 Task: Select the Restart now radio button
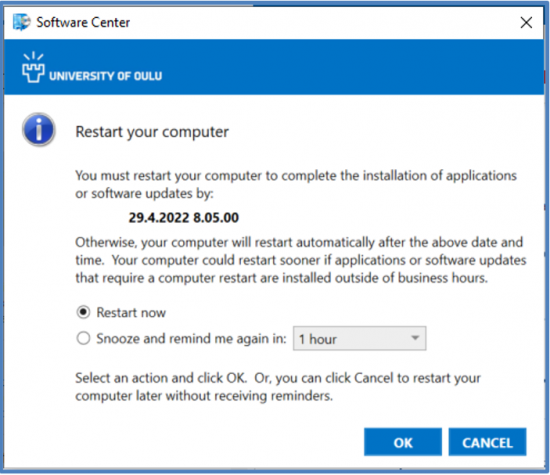83,312
